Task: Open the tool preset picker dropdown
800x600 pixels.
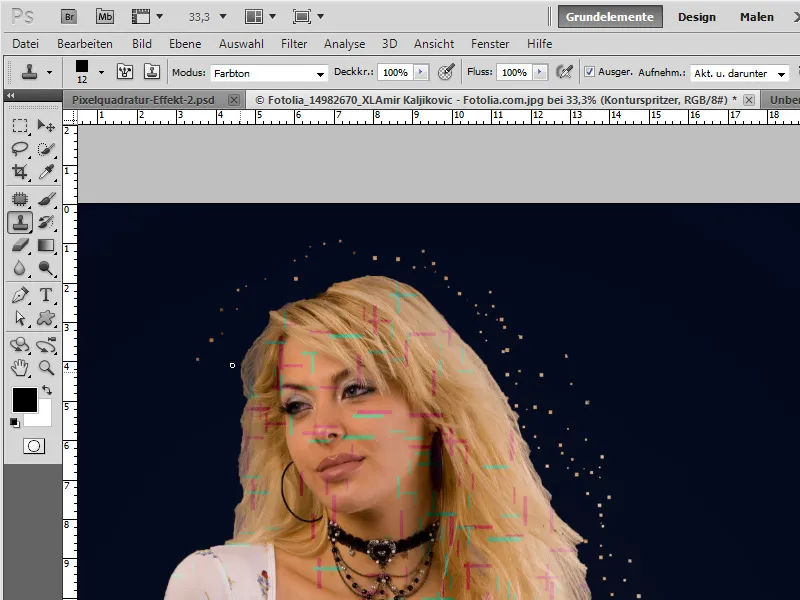Action: tap(49, 72)
